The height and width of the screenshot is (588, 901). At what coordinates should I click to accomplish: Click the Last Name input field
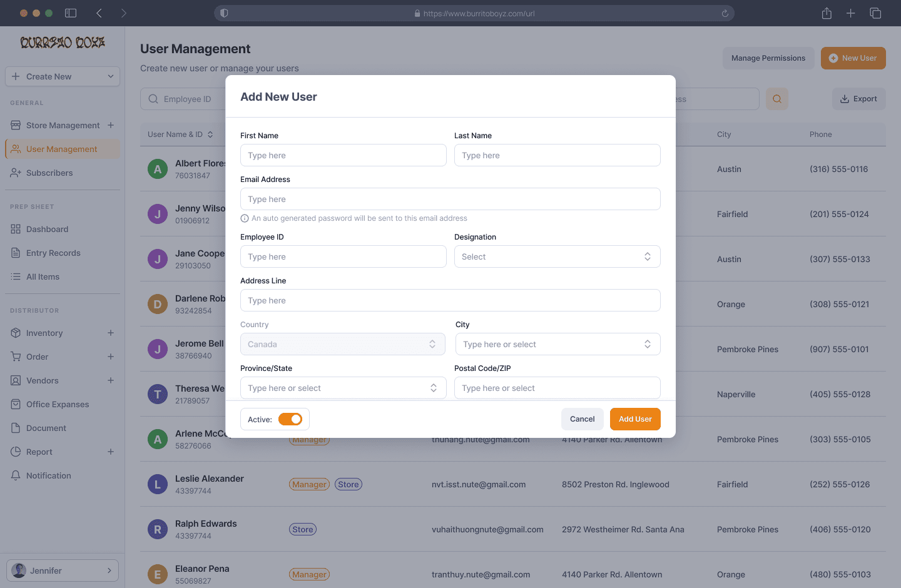(557, 155)
